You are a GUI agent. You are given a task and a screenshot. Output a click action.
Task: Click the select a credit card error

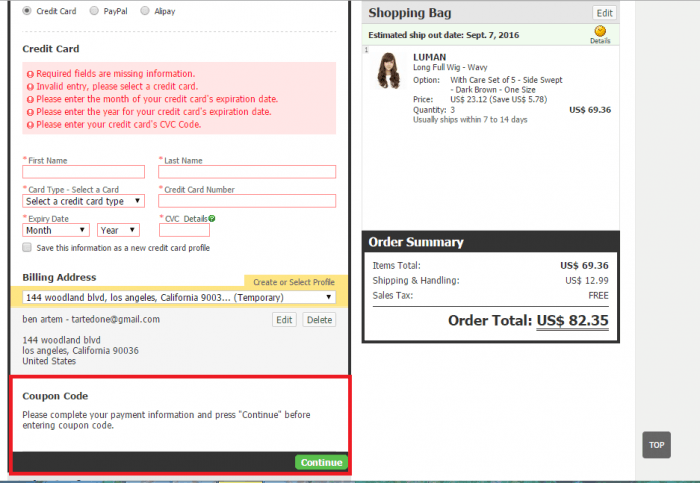tap(117, 86)
